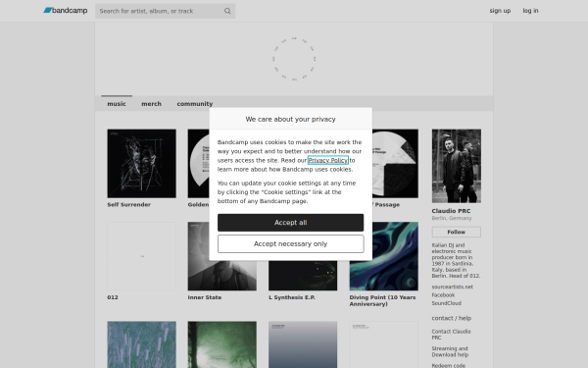
Task: Open the 012 album cover
Action: pos(141,256)
